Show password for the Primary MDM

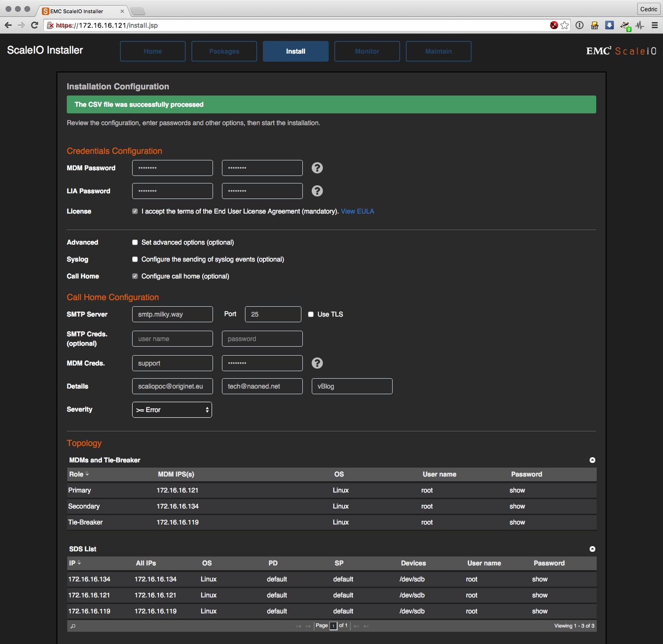click(517, 491)
